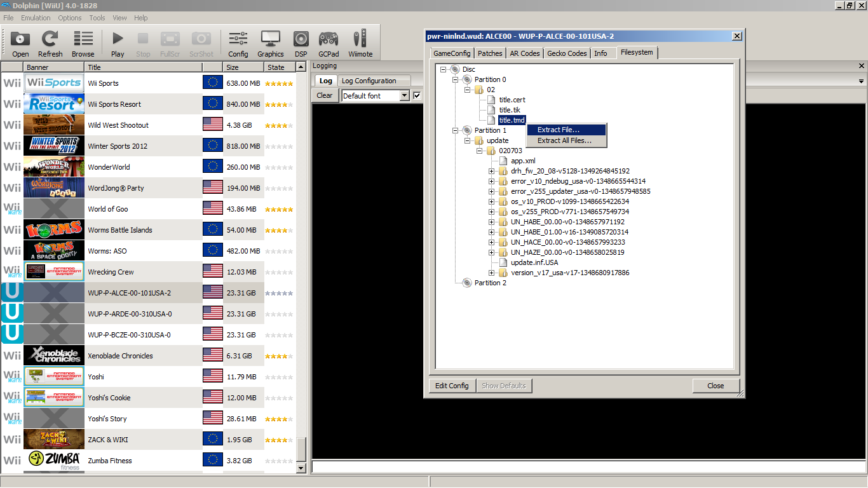Collapse the Partition 0 tree node
The height and width of the screenshot is (488, 868).
click(x=456, y=79)
